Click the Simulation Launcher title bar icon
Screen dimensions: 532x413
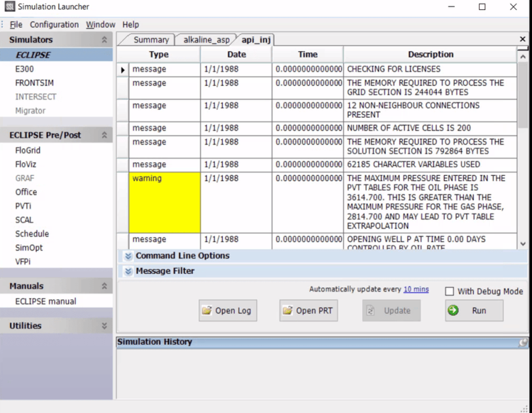pyautogui.click(x=9, y=7)
